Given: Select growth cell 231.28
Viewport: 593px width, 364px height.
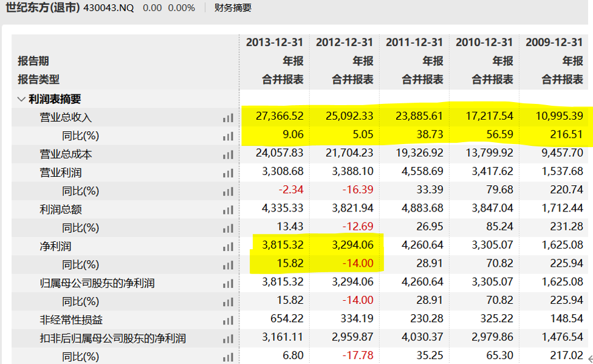Looking at the screenshot, I should [x=566, y=226].
